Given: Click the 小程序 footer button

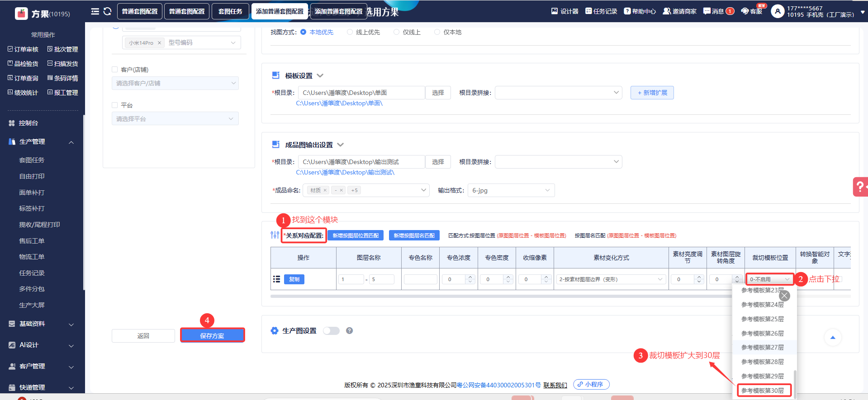Looking at the screenshot, I should coord(591,384).
